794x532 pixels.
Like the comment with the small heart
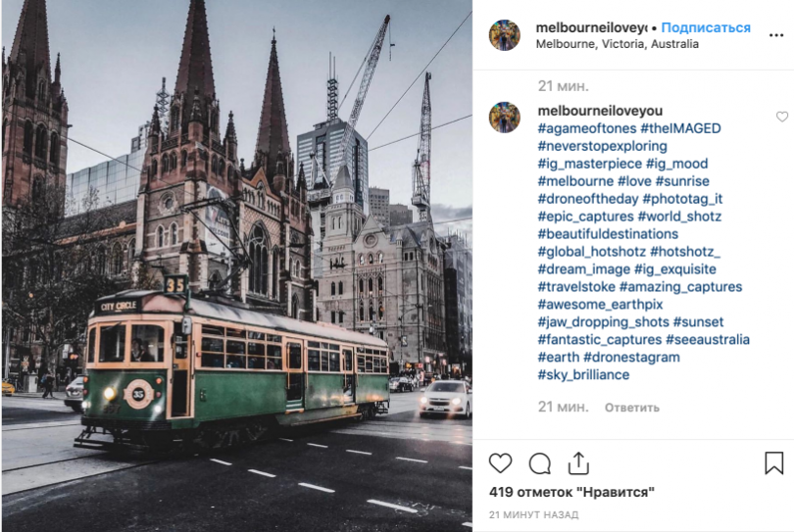tap(782, 118)
